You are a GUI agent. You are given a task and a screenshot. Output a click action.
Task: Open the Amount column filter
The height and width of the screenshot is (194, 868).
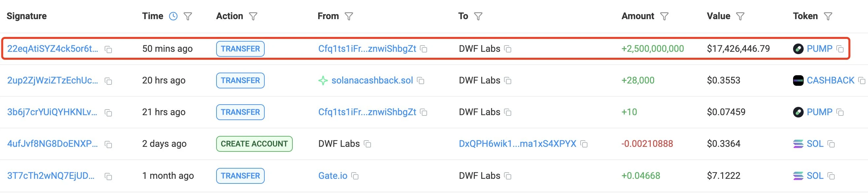[x=664, y=16]
